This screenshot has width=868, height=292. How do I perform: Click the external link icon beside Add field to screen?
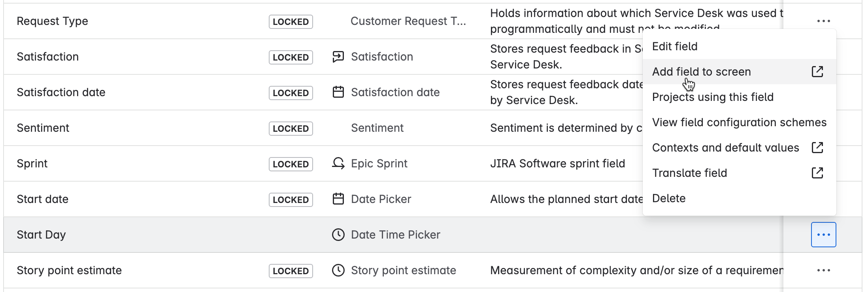[x=817, y=72]
